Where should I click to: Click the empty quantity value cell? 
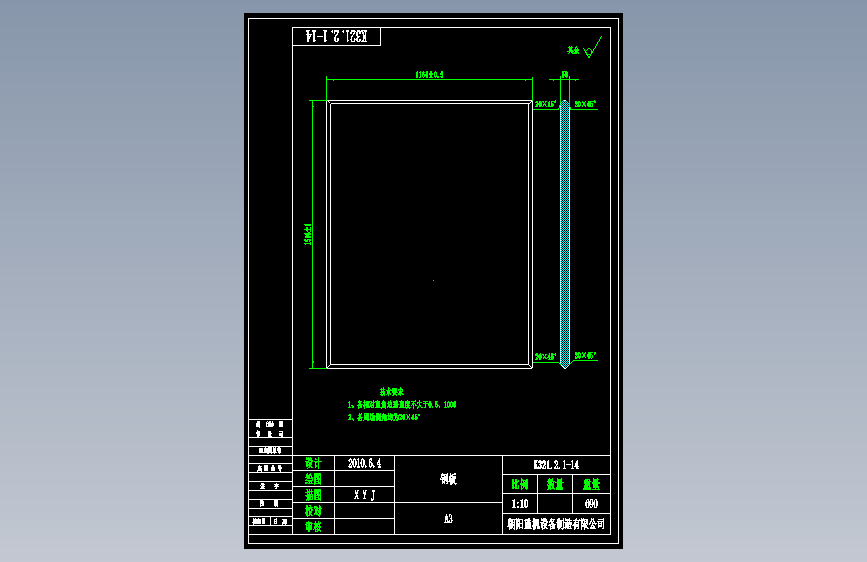(555, 504)
